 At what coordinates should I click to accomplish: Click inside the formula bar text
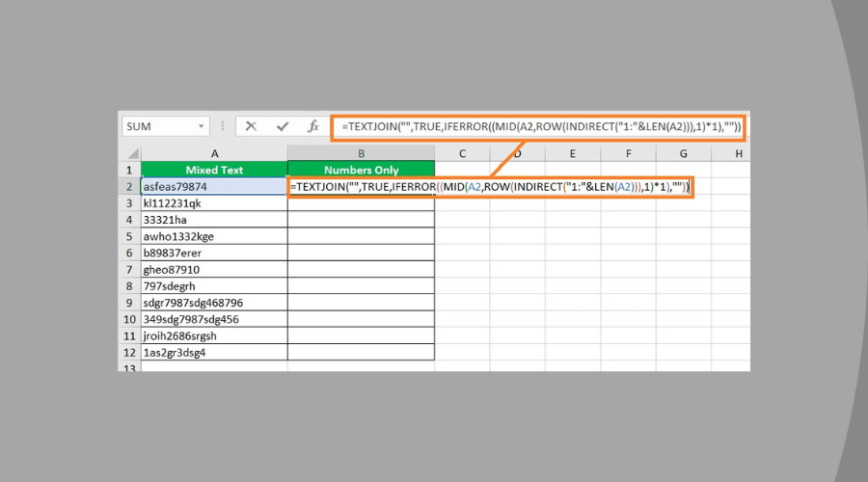pyautogui.click(x=541, y=126)
